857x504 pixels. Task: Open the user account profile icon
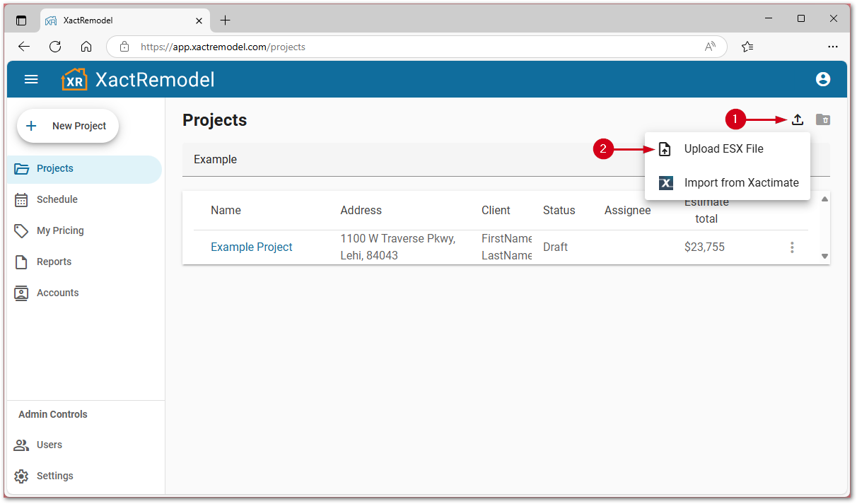[823, 79]
